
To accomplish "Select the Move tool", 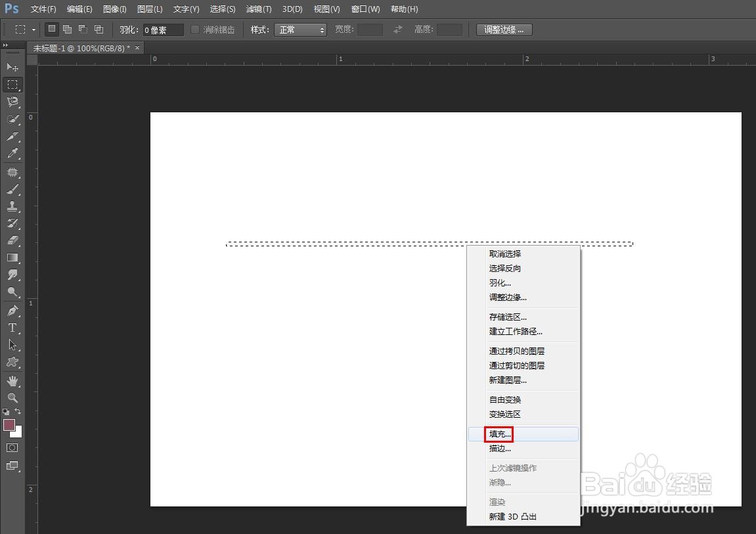I will pos(12,68).
